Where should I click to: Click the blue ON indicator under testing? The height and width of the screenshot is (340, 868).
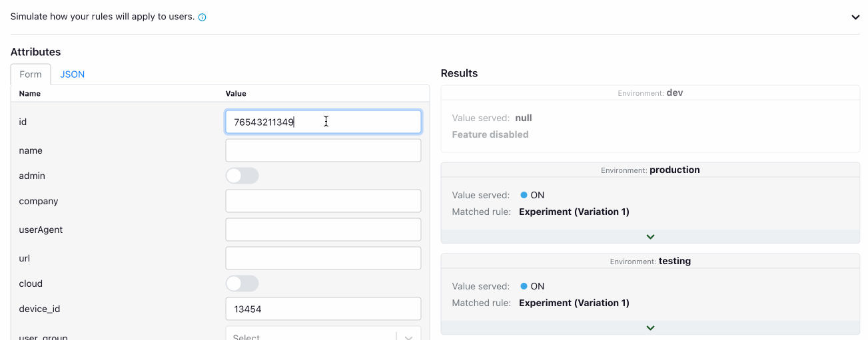click(x=524, y=286)
